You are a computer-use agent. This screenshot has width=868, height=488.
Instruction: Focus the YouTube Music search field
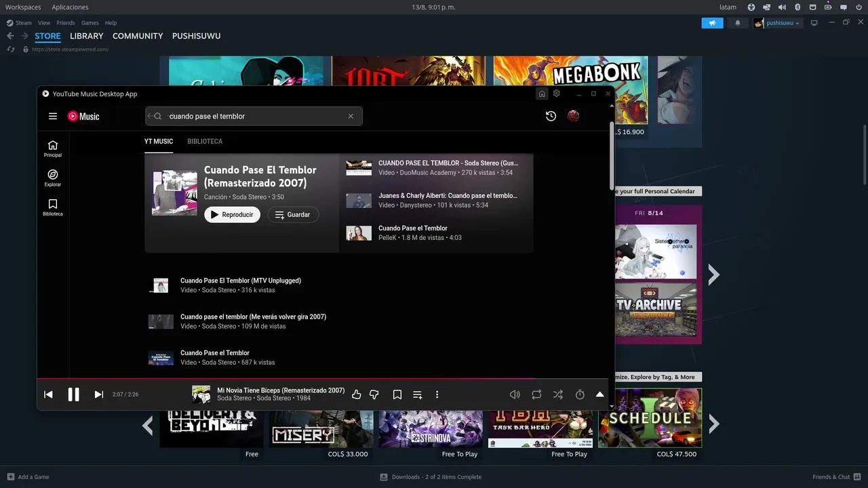(254, 116)
